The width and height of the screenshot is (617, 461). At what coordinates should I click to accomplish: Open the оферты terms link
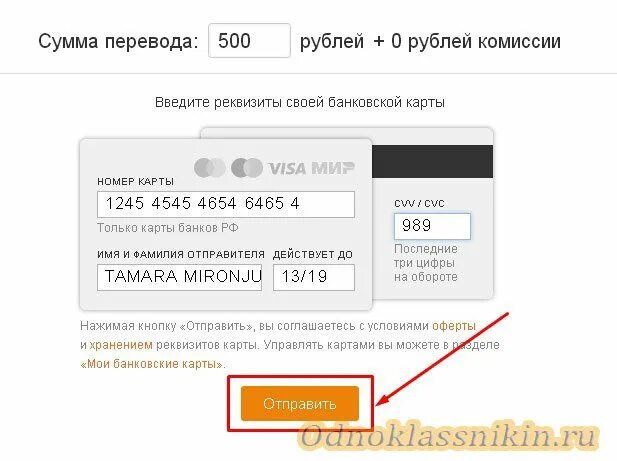[454, 326]
